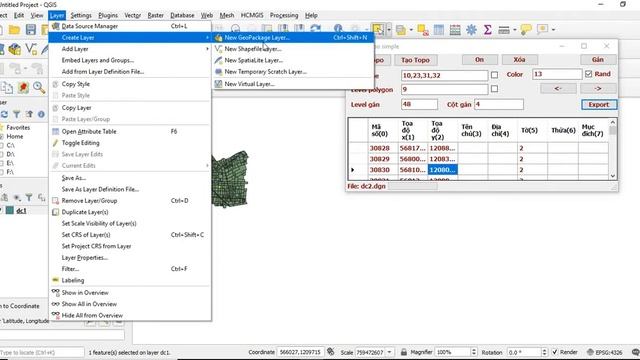
Task: Open the Scale dropdown in status bar
Action: (389, 352)
